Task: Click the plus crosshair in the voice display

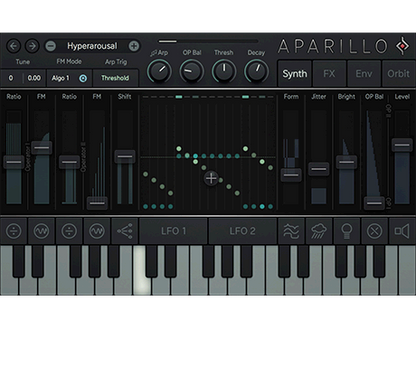Action: pyautogui.click(x=211, y=178)
